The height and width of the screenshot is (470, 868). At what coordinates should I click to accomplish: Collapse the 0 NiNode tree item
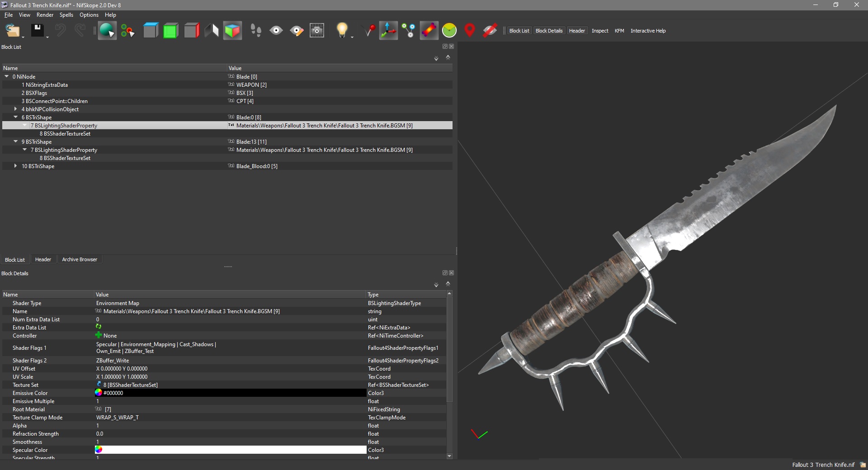pos(7,77)
